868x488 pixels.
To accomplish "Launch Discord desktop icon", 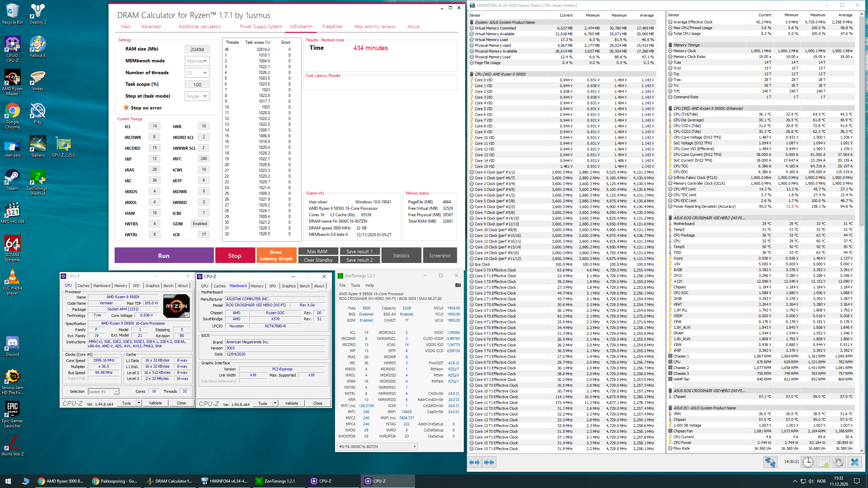I will (13, 346).
